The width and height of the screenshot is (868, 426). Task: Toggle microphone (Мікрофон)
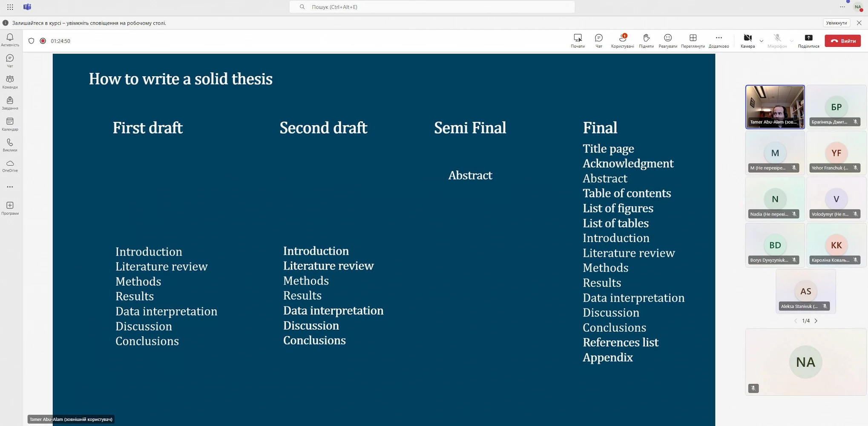tap(777, 41)
